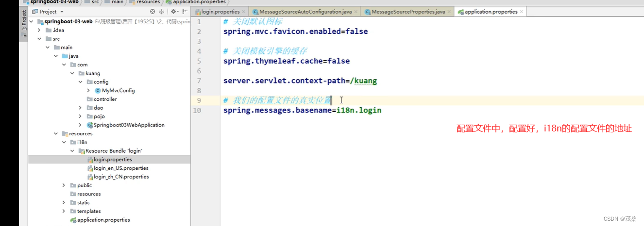The width and height of the screenshot is (644, 226).
Task: Select MyMvcConfig class icon in tree
Action: coord(98,90)
